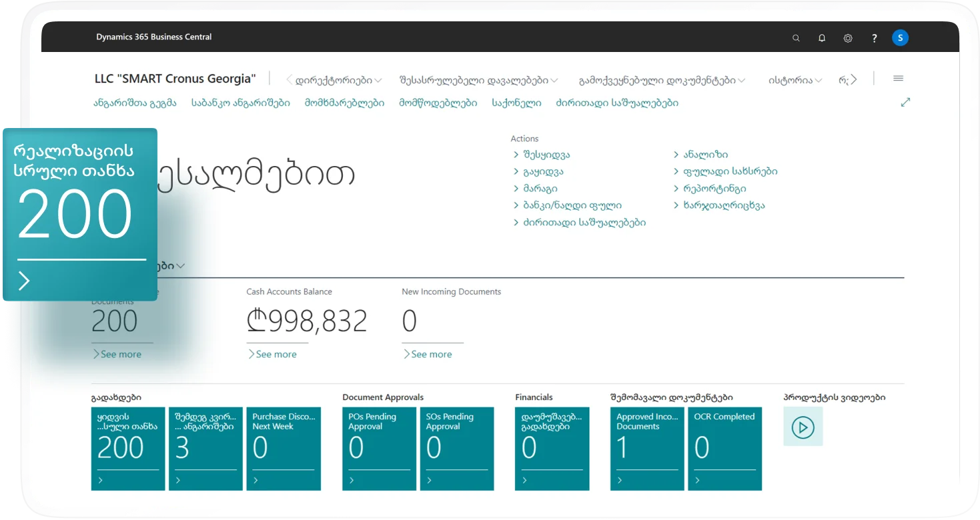Open the POs Pending Approval tile

[379, 448]
